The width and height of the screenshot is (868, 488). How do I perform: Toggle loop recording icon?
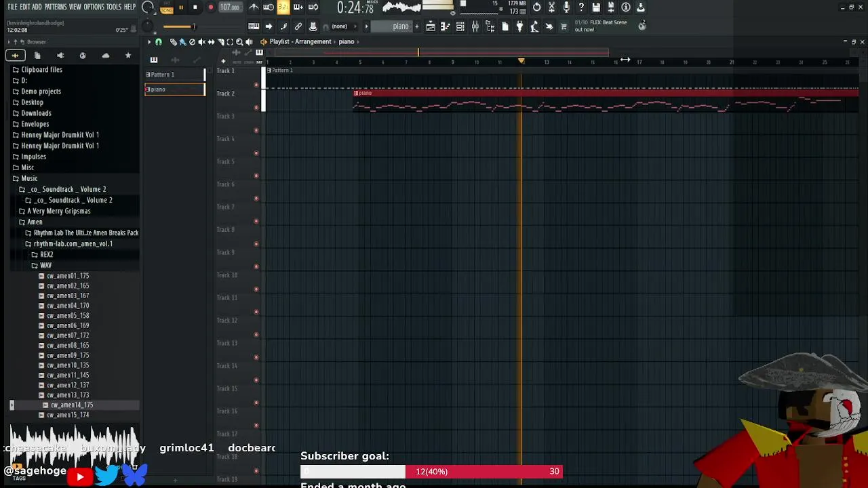[x=313, y=7]
